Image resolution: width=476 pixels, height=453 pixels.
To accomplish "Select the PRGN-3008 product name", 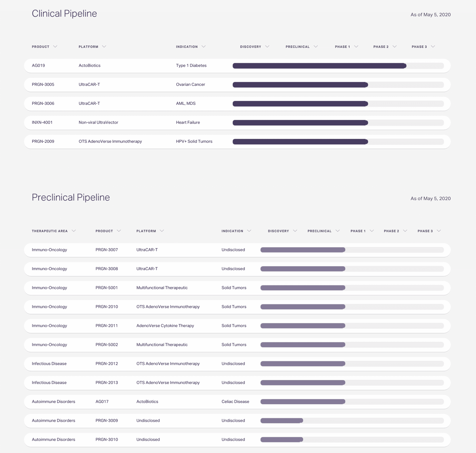I will (107, 269).
